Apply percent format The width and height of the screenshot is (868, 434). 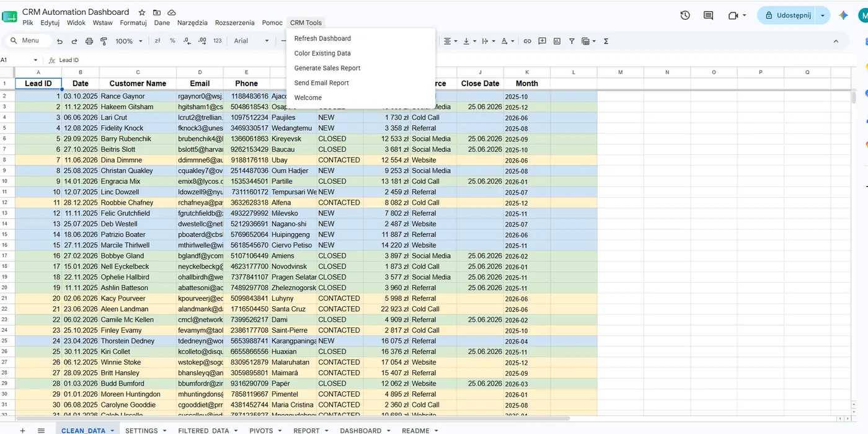click(172, 41)
